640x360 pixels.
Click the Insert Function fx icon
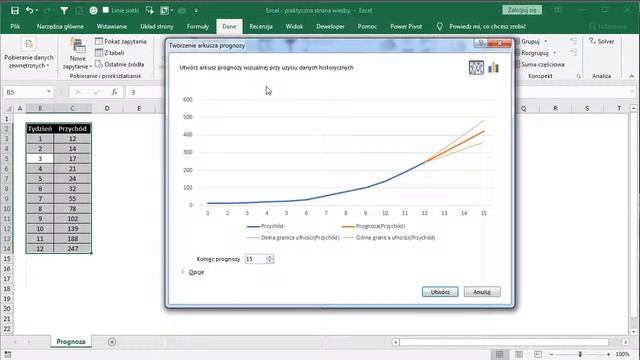tap(115, 92)
